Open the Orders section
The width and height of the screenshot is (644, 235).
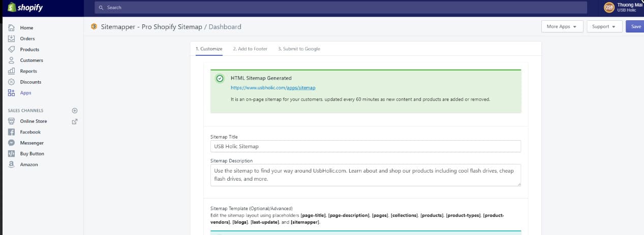27,39
